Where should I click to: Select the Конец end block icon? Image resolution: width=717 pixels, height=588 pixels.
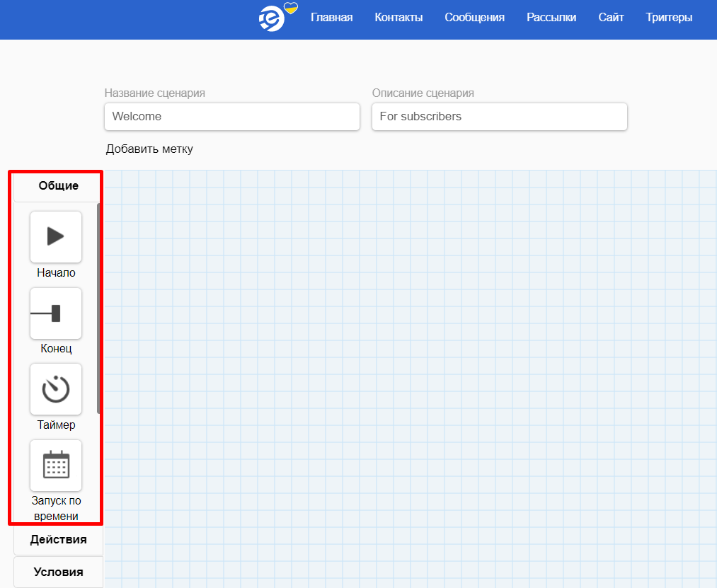(56, 313)
